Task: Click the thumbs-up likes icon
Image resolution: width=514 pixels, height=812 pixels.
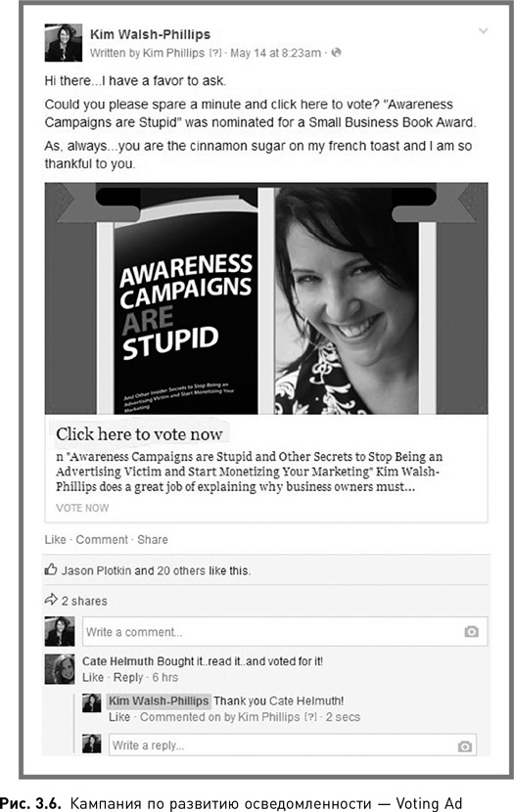Action: click(51, 569)
